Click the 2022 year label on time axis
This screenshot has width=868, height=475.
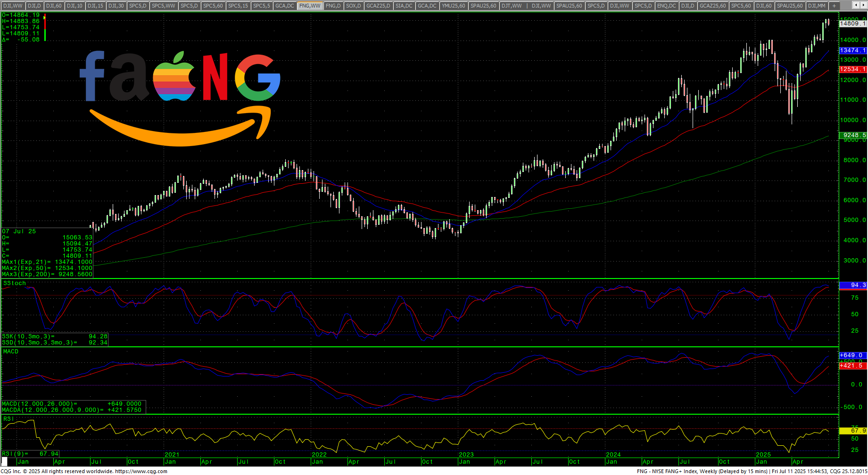coord(319,455)
